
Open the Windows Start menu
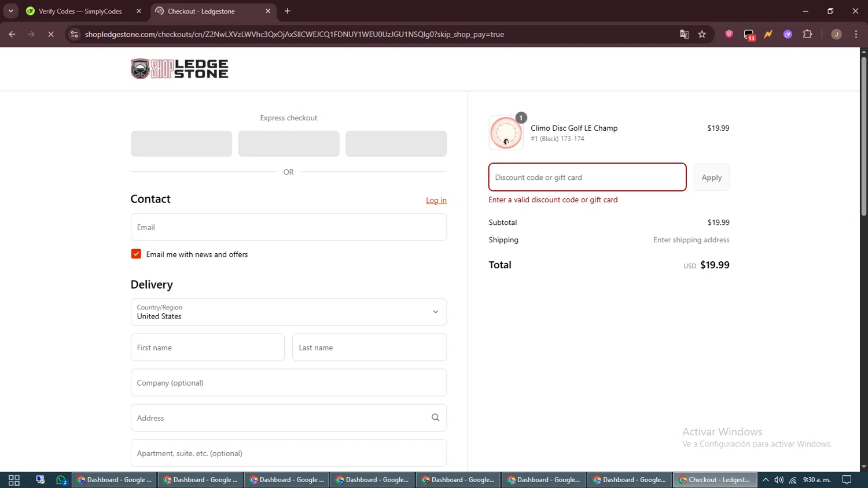tap(14, 480)
